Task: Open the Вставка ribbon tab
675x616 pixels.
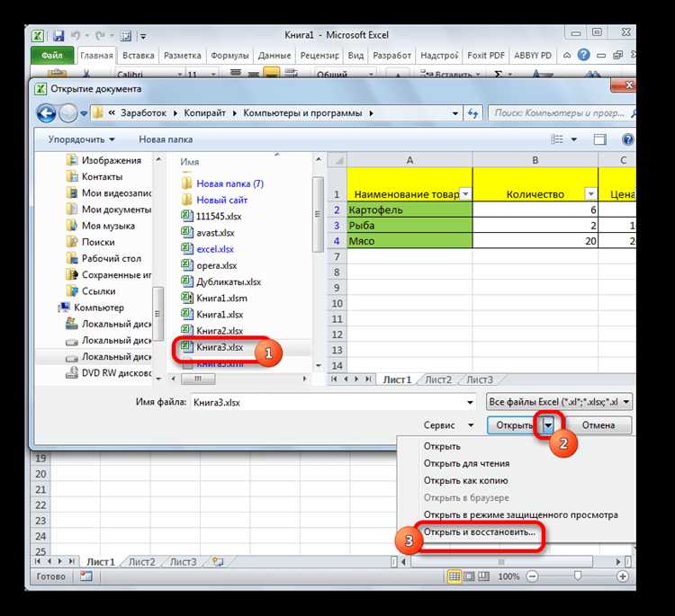Action: (x=139, y=56)
